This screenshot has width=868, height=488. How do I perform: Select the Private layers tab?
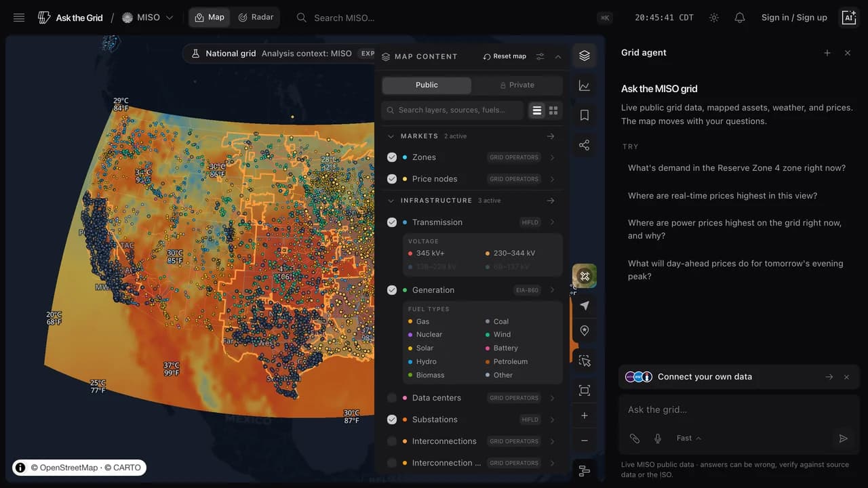517,85
